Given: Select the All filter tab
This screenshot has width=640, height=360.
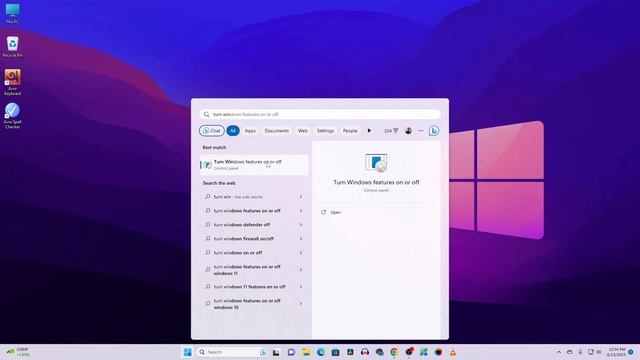Looking at the screenshot, I should pos(233,131).
